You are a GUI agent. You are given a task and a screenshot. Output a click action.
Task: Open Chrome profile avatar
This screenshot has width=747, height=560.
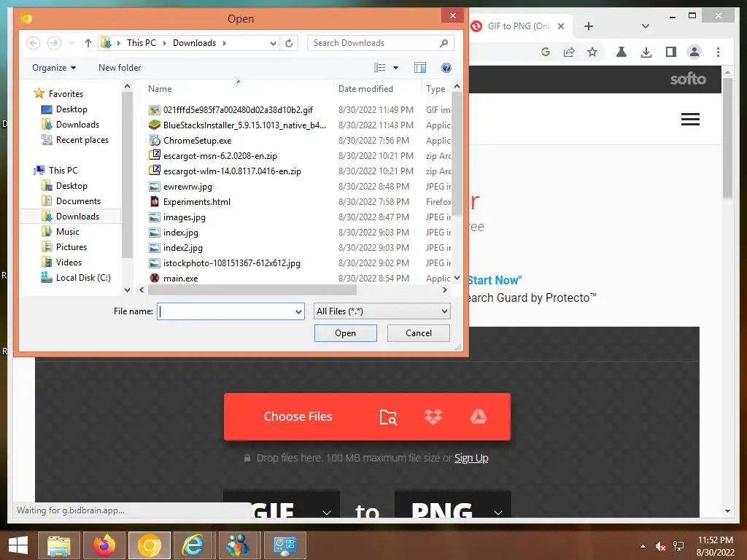click(x=694, y=52)
